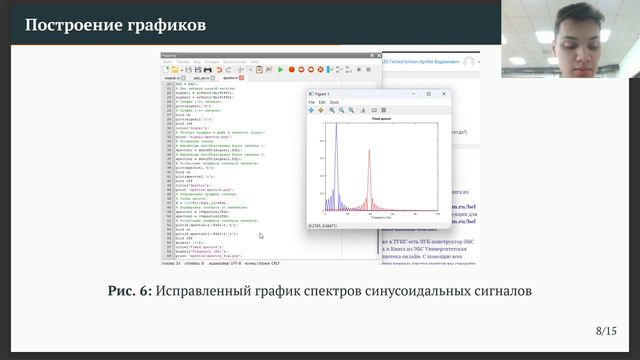Undock the editor panel from the window
This screenshot has height=360, width=640.
[x=372, y=56]
